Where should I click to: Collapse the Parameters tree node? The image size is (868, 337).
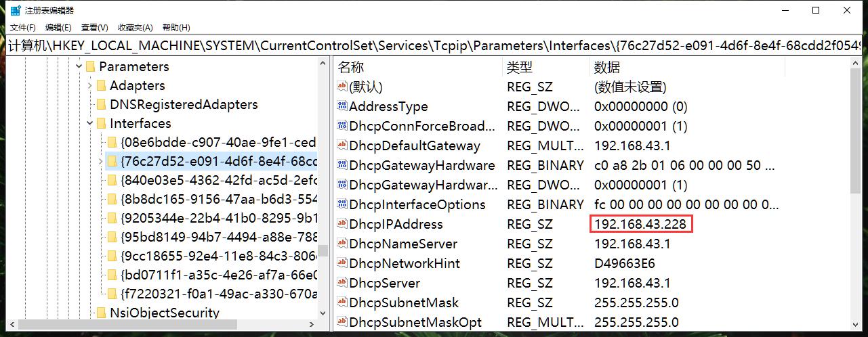(79, 66)
